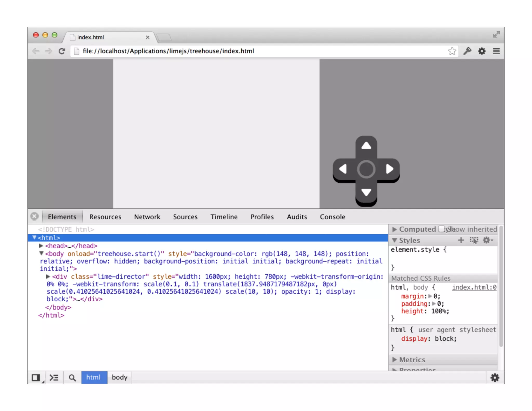Open the Audits tab
Viewport: 532px width, 411px height.
pyautogui.click(x=297, y=217)
